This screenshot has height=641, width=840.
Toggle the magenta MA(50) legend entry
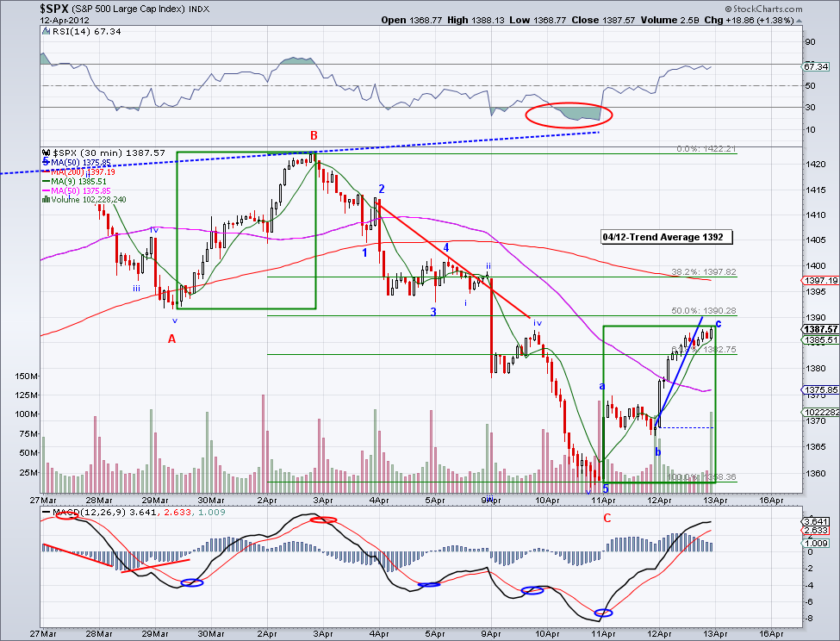(x=82, y=190)
